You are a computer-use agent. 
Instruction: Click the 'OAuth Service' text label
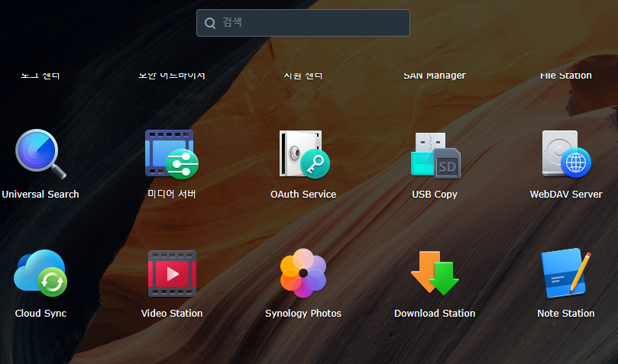point(303,194)
